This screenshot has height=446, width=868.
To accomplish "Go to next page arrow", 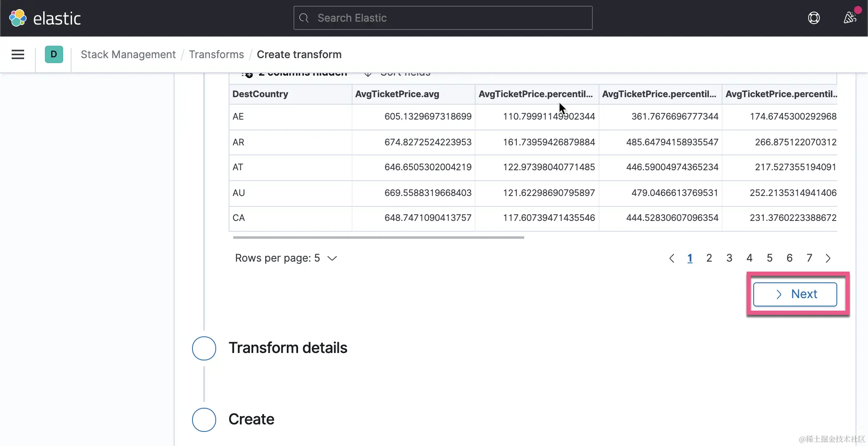I will click(828, 258).
